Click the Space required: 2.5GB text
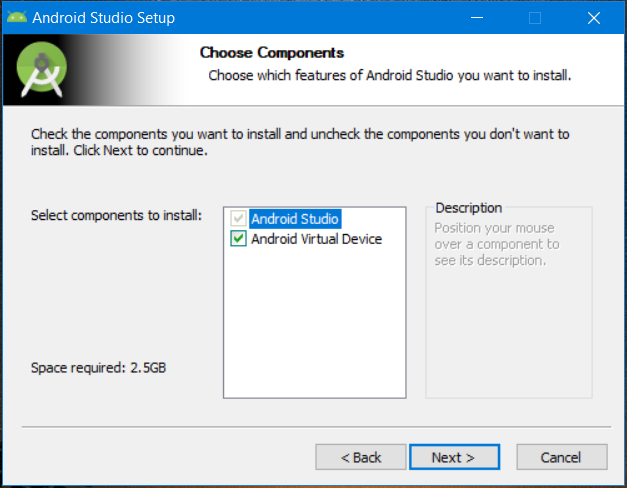Viewport: 627px width, 488px height. (x=98, y=367)
